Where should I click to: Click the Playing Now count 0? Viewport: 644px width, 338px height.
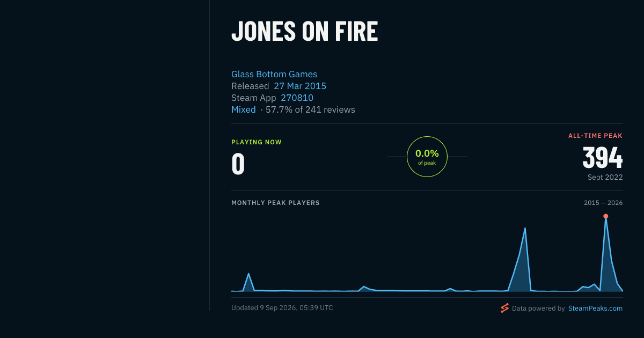click(238, 164)
